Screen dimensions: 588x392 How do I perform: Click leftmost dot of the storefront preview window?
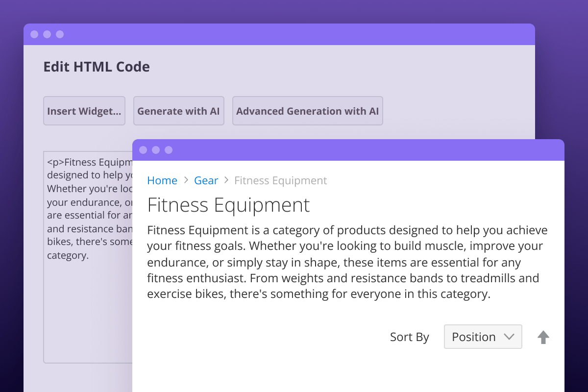143,150
